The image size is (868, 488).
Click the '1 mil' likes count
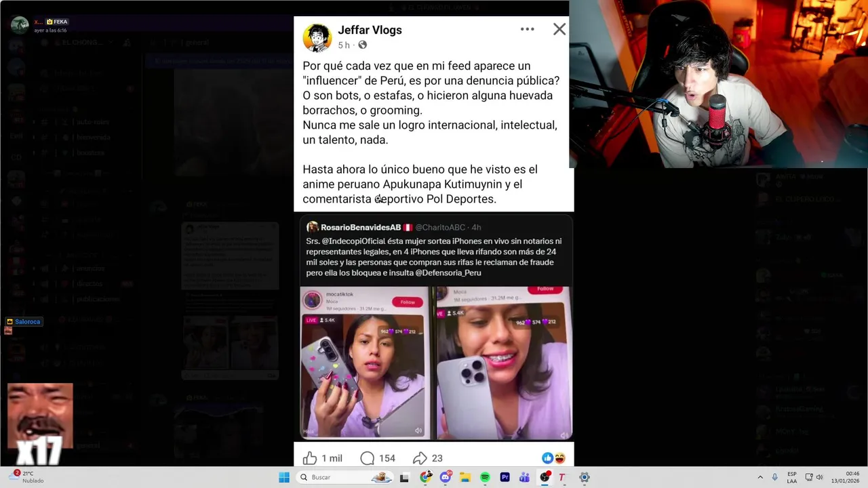click(332, 458)
